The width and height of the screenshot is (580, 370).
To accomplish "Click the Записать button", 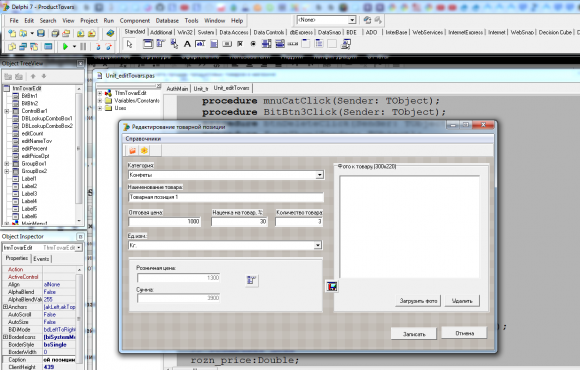I will (414, 334).
